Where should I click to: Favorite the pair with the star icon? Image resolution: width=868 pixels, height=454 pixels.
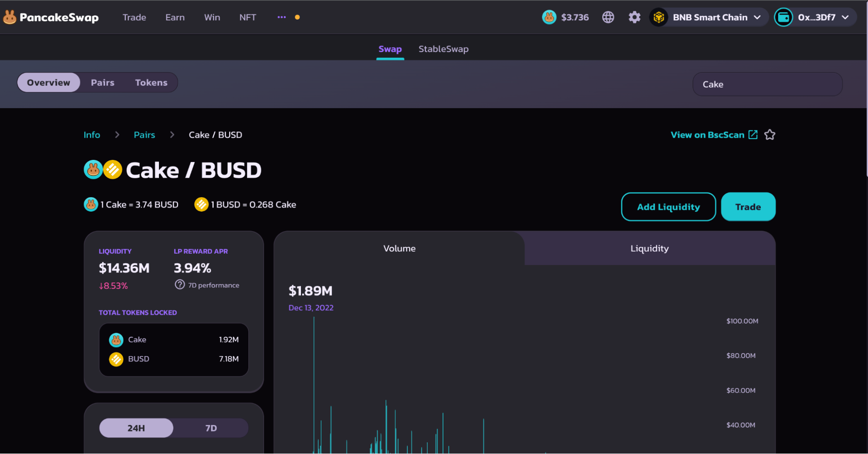coord(769,135)
